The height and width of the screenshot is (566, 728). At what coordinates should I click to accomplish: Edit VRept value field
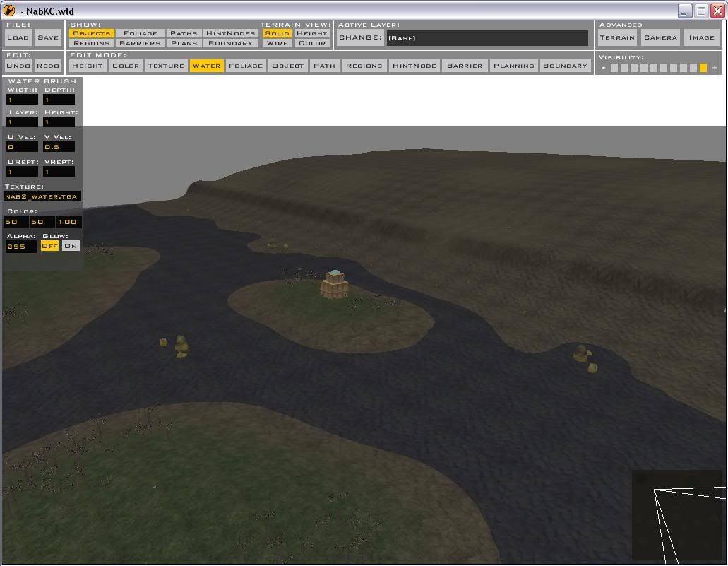pos(59,172)
